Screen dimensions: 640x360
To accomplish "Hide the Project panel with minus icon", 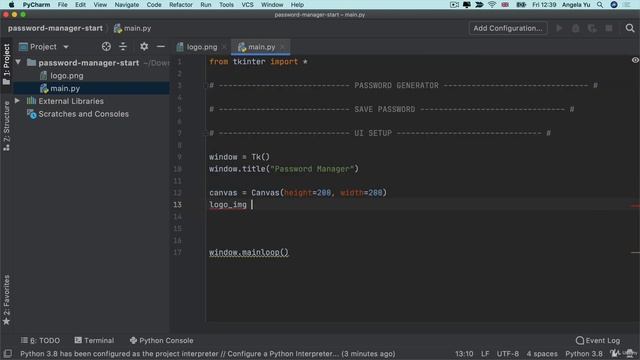I will point(161,47).
